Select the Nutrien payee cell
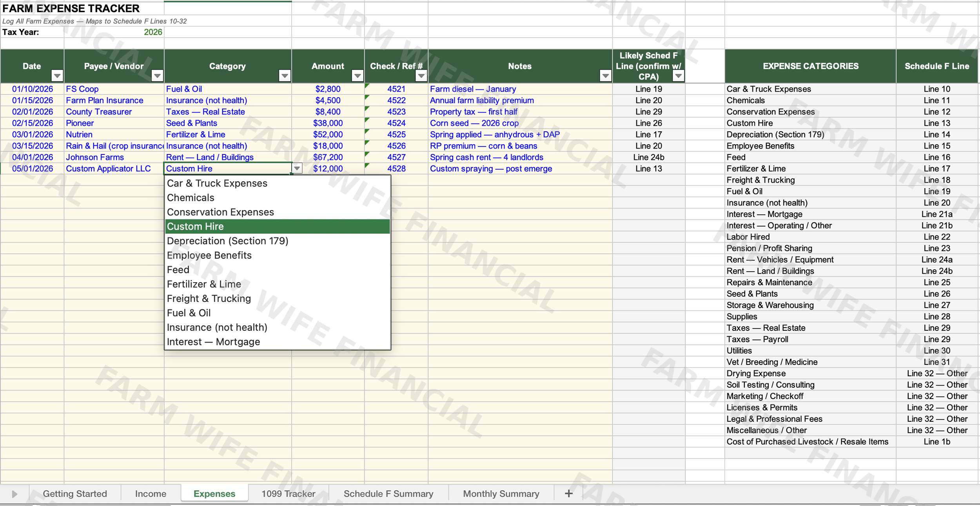This screenshot has height=506, width=980. 114,134
